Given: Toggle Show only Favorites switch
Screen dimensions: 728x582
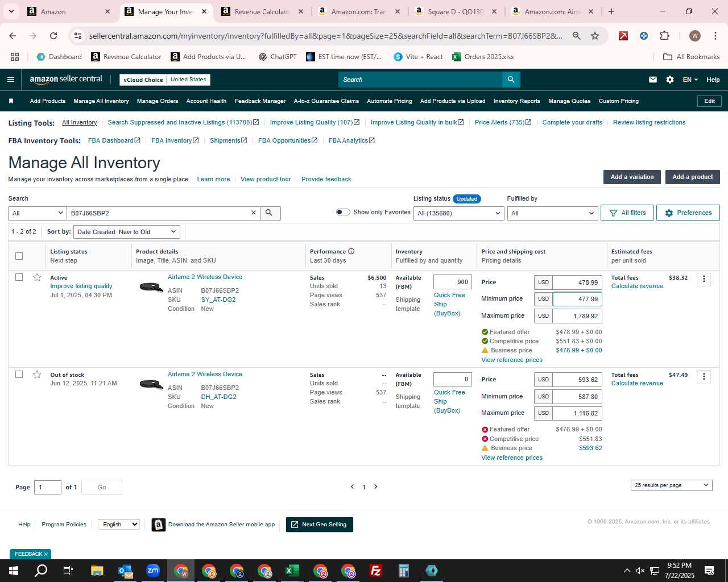Looking at the screenshot, I should pyautogui.click(x=343, y=212).
